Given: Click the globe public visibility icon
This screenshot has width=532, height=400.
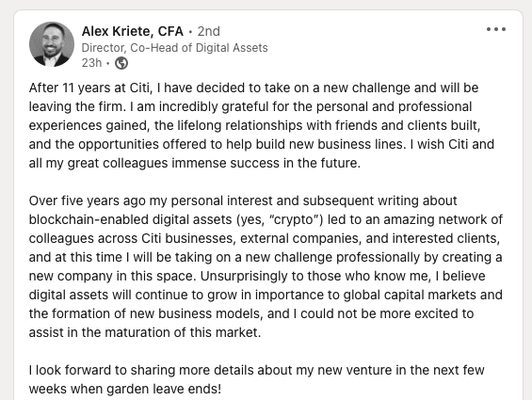Looking at the screenshot, I should [121, 63].
